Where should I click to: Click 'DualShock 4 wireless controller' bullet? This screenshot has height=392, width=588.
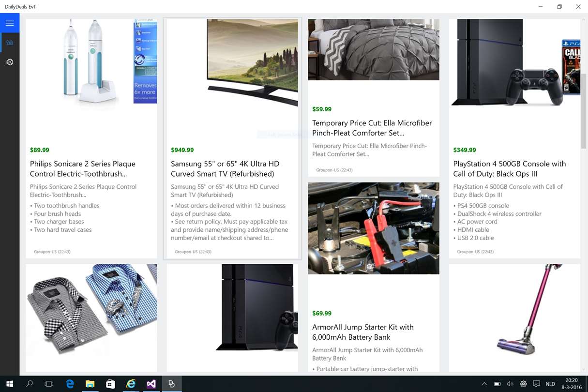498,214
